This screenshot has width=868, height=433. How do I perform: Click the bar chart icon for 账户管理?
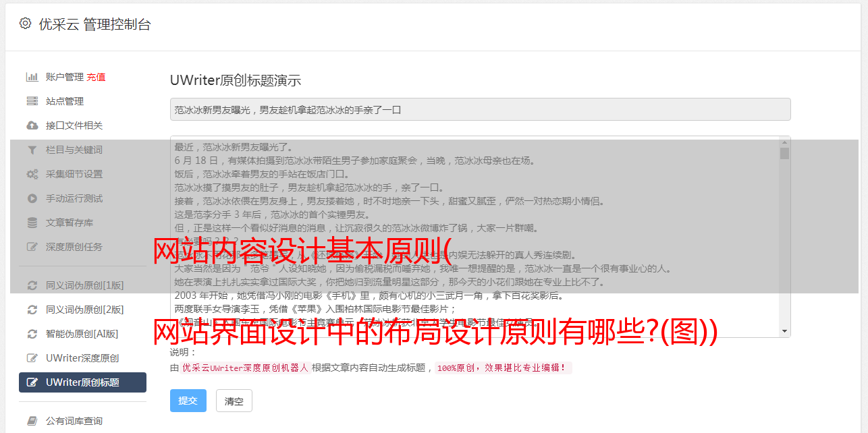(32, 77)
